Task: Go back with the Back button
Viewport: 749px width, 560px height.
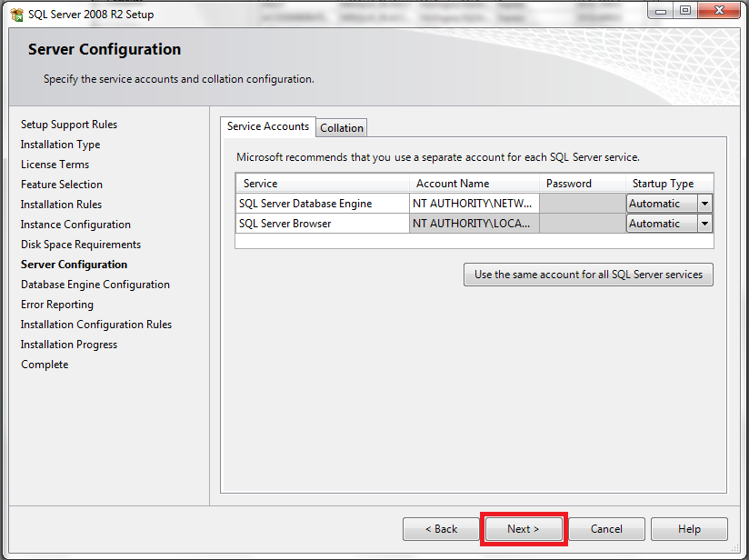Action: (x=442, y=529)
